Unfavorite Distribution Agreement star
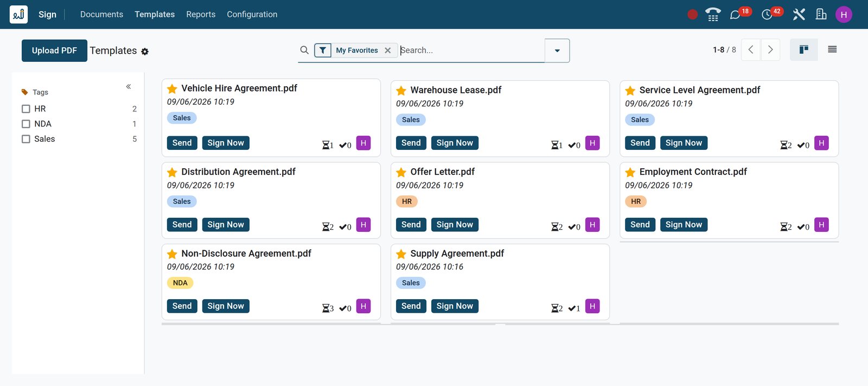 pyautogui.click(x=172, y=172)
